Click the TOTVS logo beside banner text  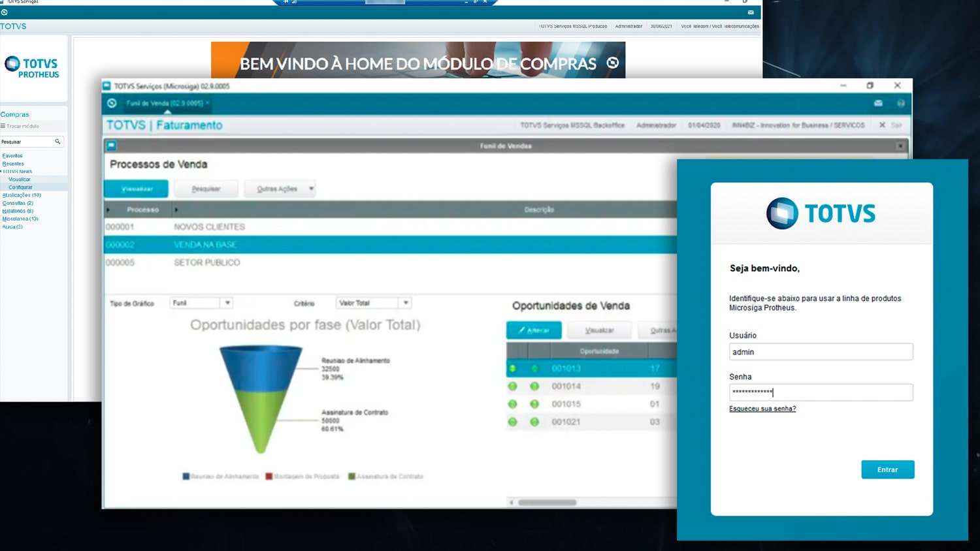(612, 63)
